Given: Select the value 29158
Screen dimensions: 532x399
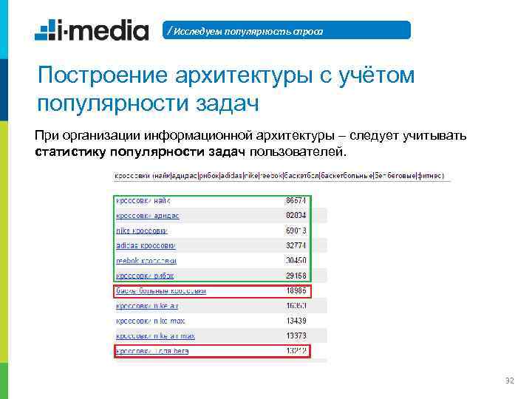Looking at the screenshot, I should point(296,276).
